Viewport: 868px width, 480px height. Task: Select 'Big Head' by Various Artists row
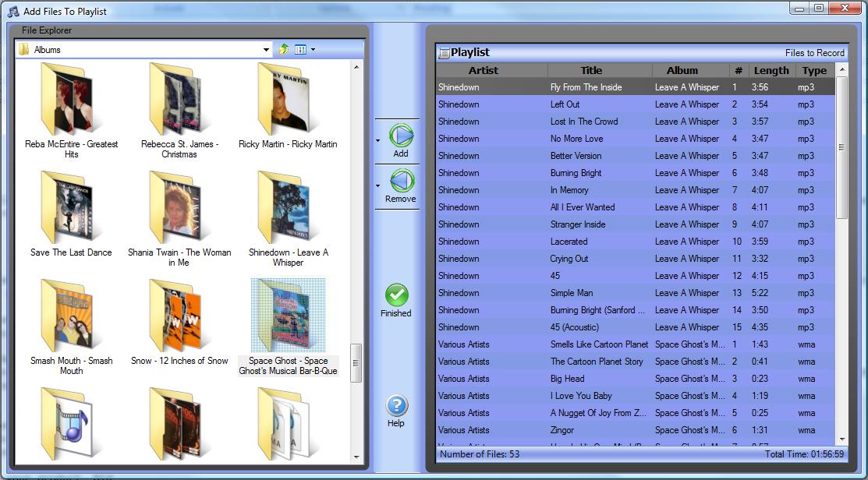tap(567, 379)
